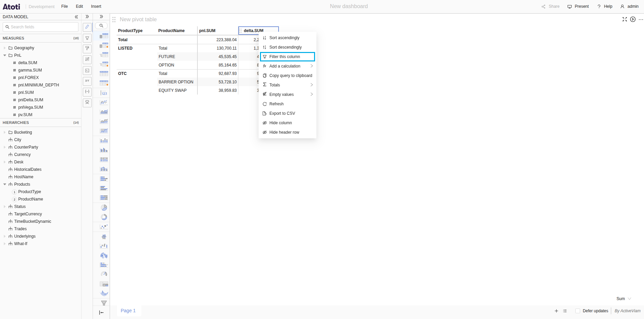
Task: Open the pages list icon
Action: point(565,311)
